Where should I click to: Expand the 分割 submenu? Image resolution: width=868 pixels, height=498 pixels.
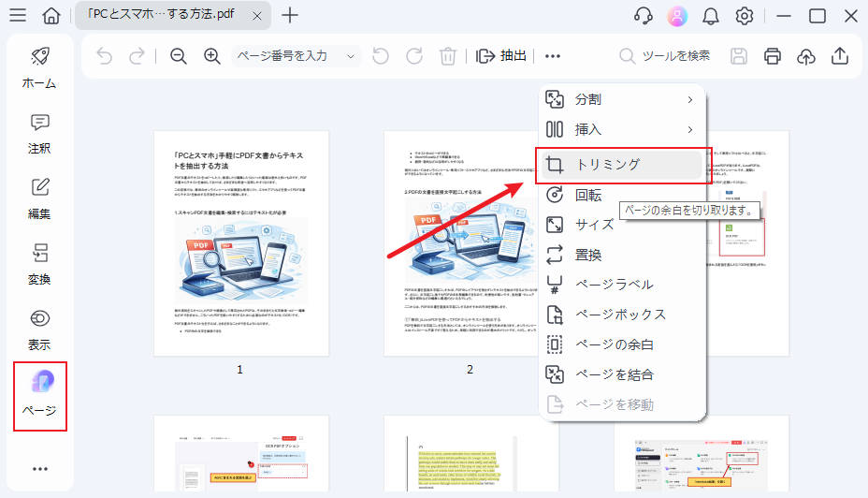pyautogui.click(x=622, y=100)
